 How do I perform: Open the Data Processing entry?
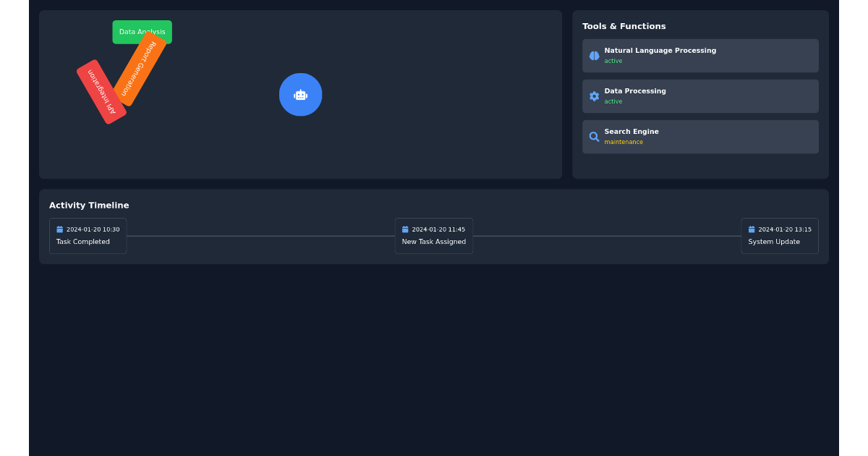tap(699, 96)
